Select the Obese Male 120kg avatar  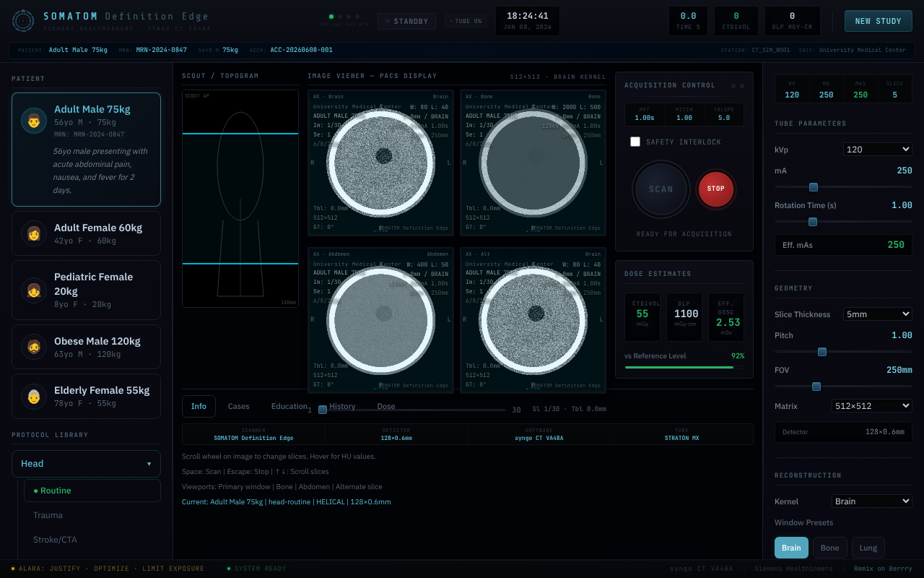click(x=34, y=347)
